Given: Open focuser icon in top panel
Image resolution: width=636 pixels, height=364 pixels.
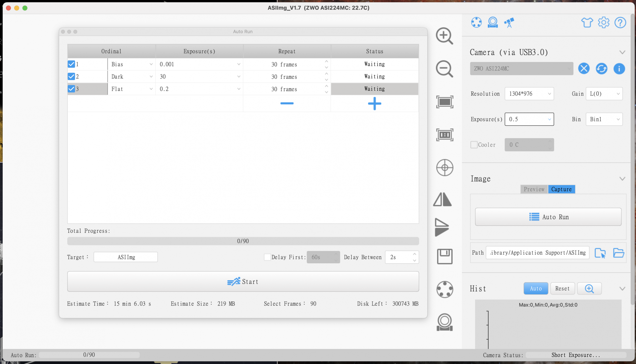Looking at the screenshot, I should (493, 23).
